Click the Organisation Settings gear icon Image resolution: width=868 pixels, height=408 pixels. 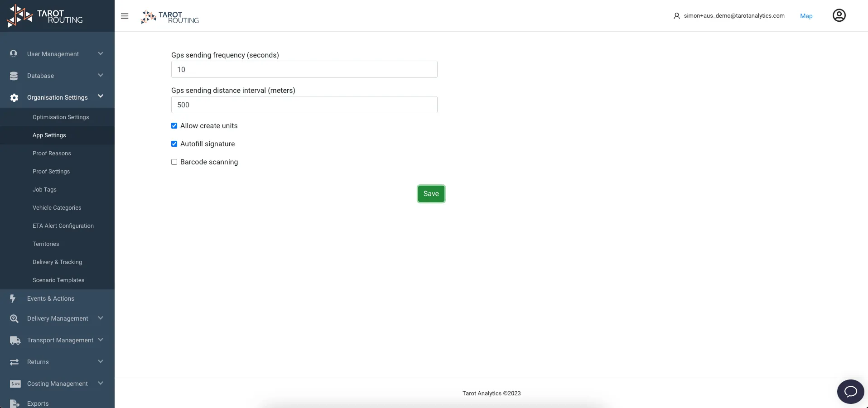tap(14, 97)
